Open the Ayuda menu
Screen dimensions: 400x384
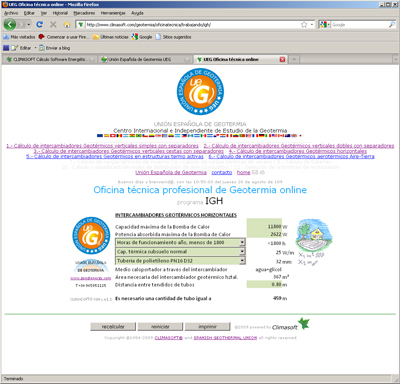pos(137,13)
